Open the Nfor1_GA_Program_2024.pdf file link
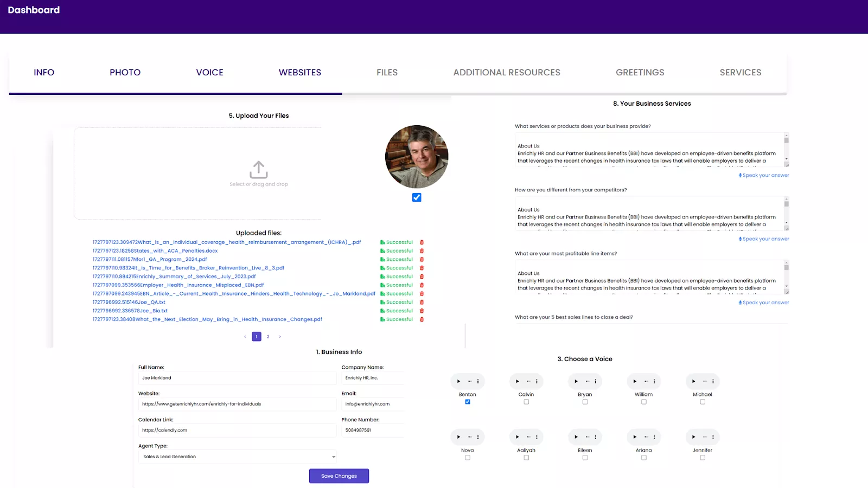868x488 pixels. (150, 260)
